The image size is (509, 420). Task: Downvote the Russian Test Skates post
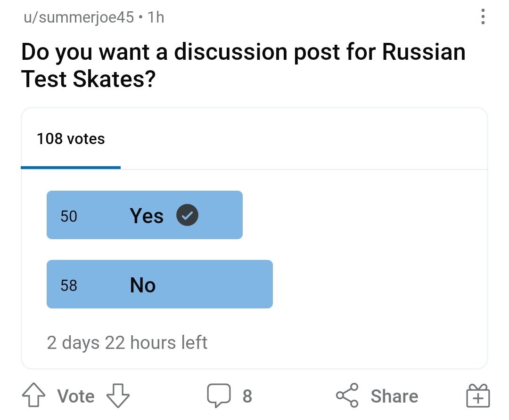118,396
